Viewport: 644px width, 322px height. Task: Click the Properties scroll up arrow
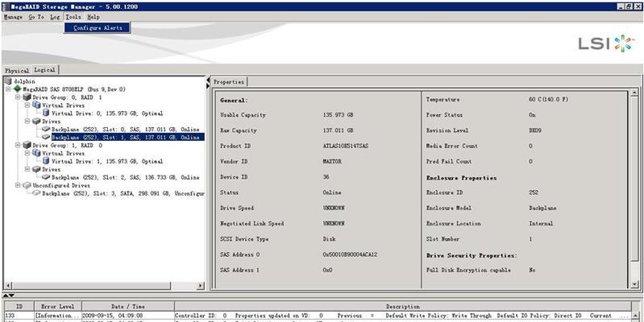[x=634, y=93]
